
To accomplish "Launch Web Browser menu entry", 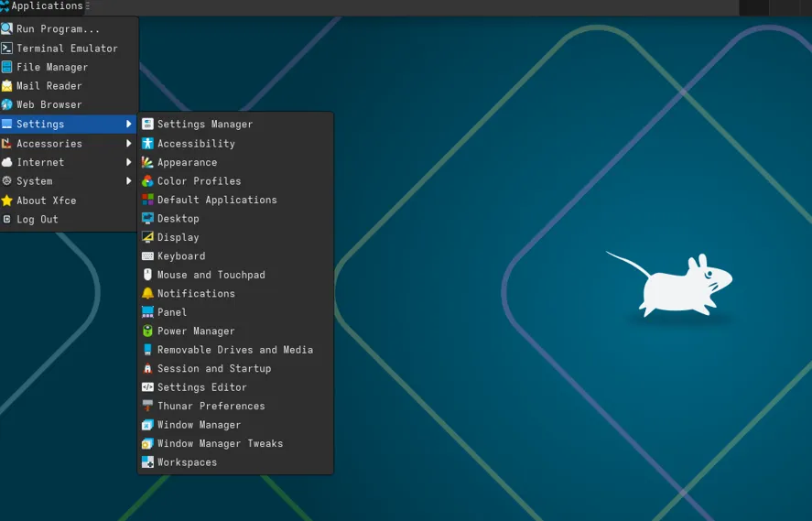I will pos(69,104).
